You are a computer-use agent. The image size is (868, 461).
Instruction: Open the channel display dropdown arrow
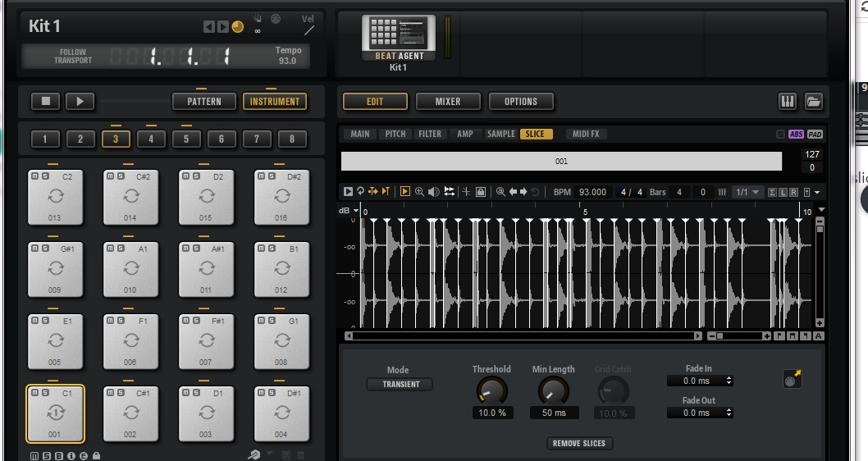[817, 193]
